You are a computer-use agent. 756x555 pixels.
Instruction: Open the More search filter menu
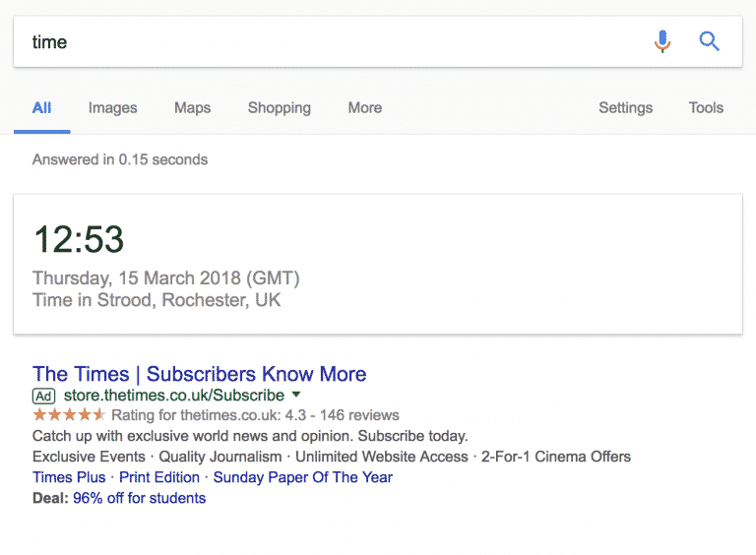pyautogui.click(x=365, y=107)
